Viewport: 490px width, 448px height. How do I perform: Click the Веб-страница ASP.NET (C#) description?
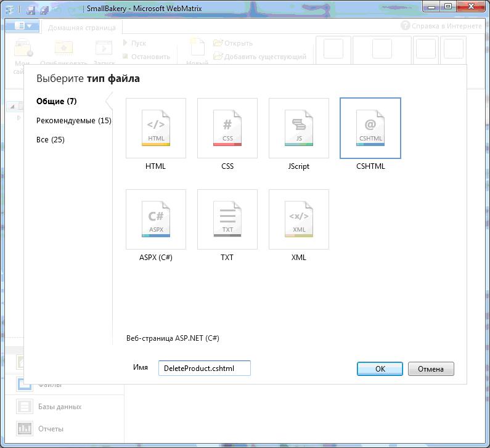[x=173, y=338]
